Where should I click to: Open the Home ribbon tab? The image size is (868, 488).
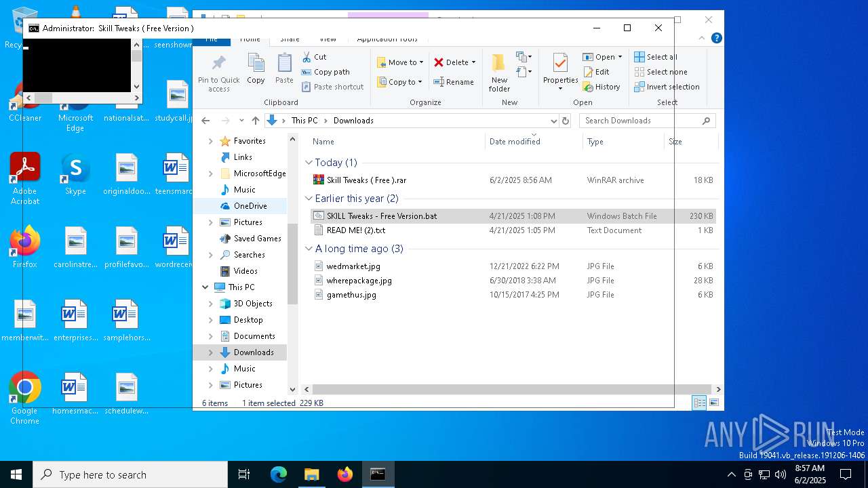[250, 39]
